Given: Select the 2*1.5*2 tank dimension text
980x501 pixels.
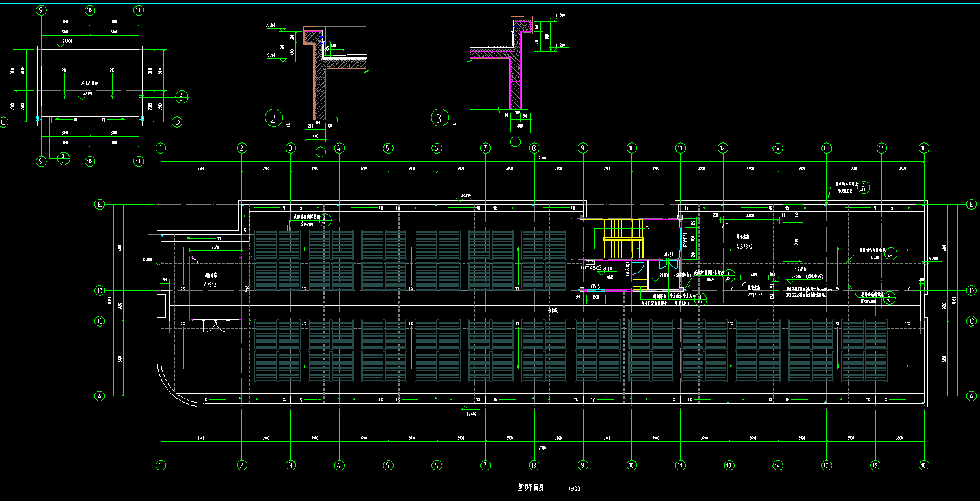Looking at the screenshot, I should [x=754, y=294].
